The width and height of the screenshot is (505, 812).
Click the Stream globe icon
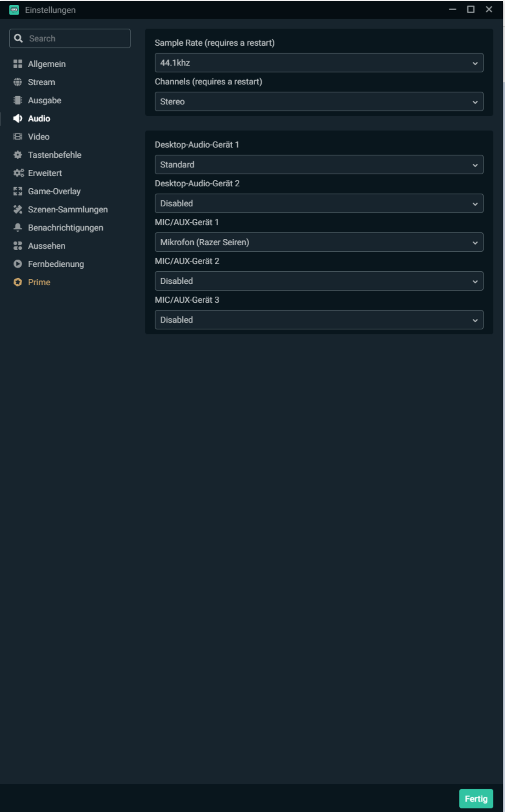[18, 82]
